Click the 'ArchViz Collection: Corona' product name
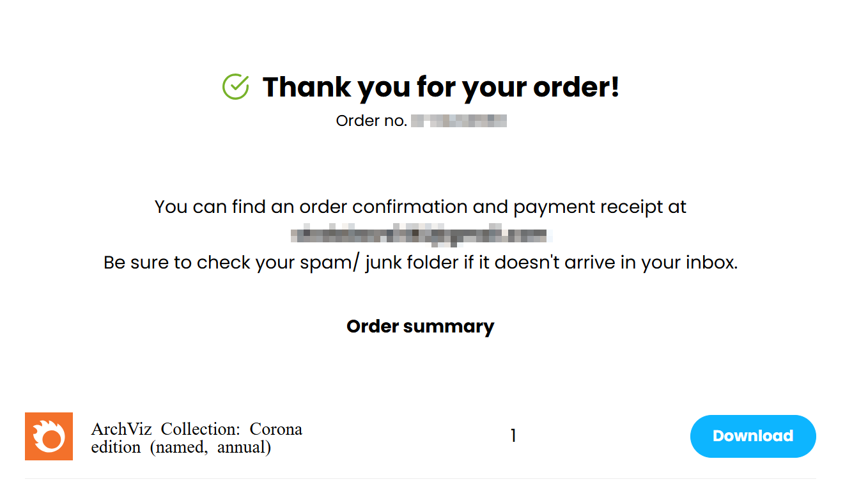The width and height of the screenshot is (868, 500). click(197, 429)
